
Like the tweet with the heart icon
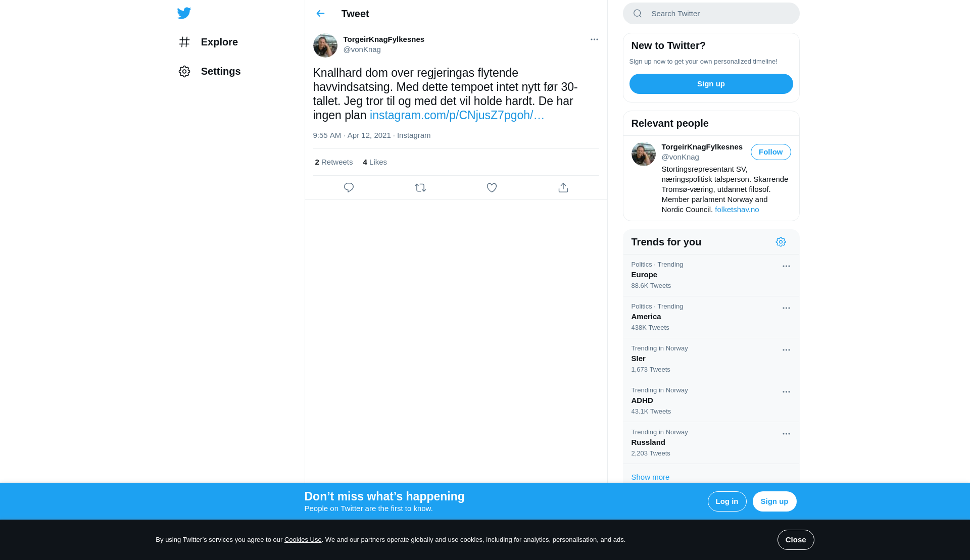click(x=492, y=188)
